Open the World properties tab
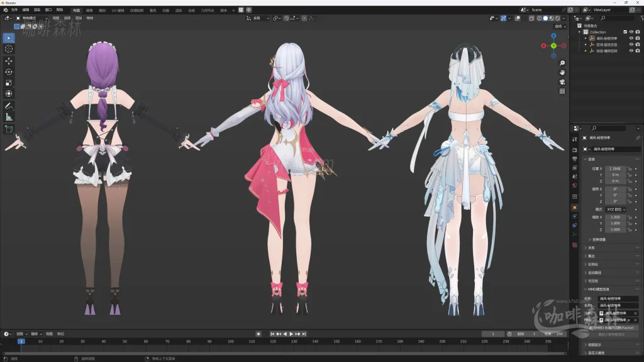Screen dimensions: 644x362 (x=575, y=185)
